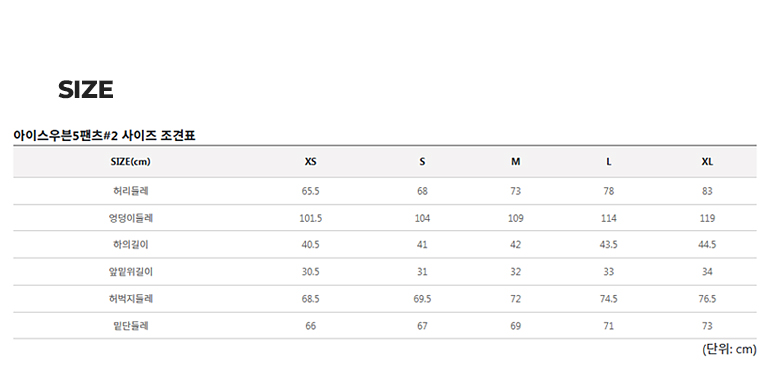This screenshot has height=387, width=770.
Task: Click the 엉덩이둘레 row label
Action: [131, 218]
